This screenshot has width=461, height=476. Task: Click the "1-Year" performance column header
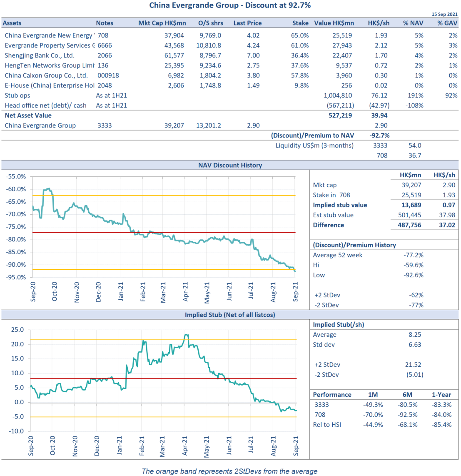tap(441, 395)
